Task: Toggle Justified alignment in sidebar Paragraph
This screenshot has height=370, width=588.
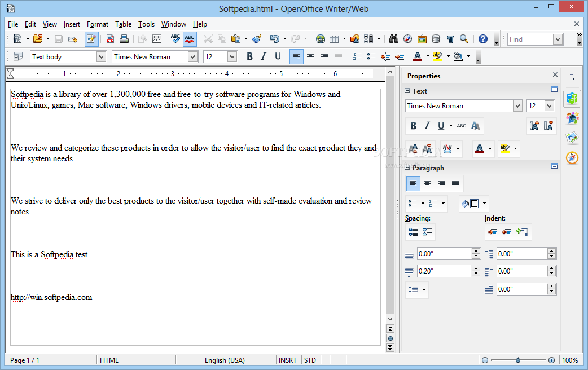Action: point(455,184)
